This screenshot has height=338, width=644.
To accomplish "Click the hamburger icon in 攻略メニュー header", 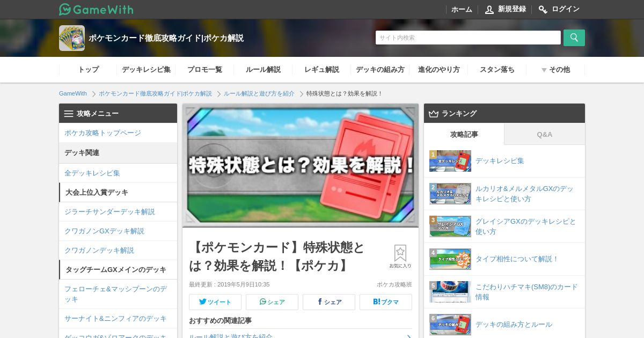I will [69, 114].
